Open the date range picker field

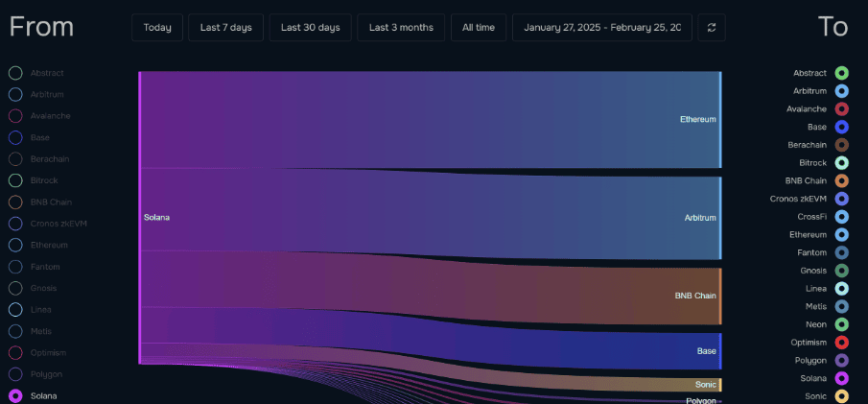click(x=601, y=28)
